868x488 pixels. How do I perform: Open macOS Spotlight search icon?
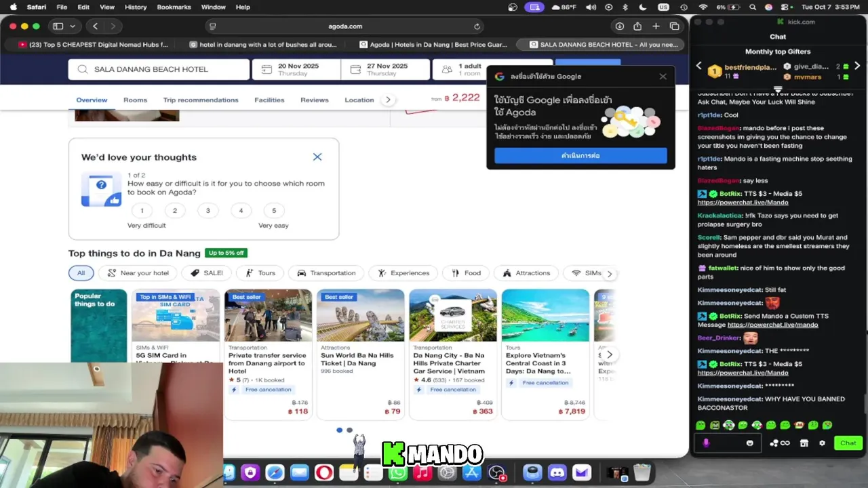click(x=752, y=7)
